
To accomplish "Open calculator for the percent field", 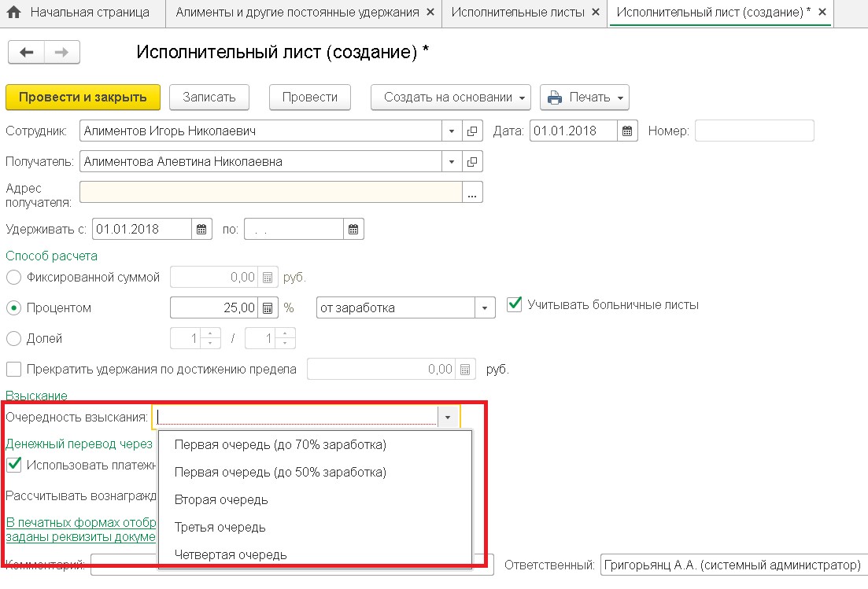I will (268, 308).
